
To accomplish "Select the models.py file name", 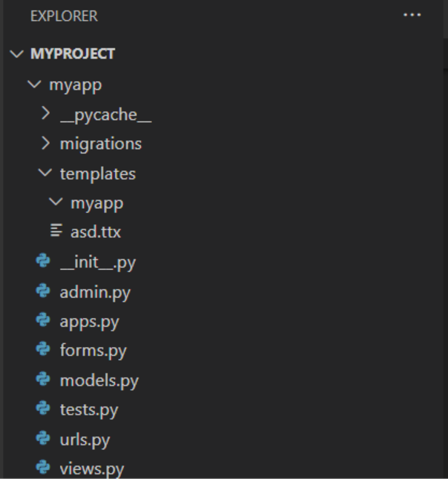I will pyautogui.click(x=99, y=380).
